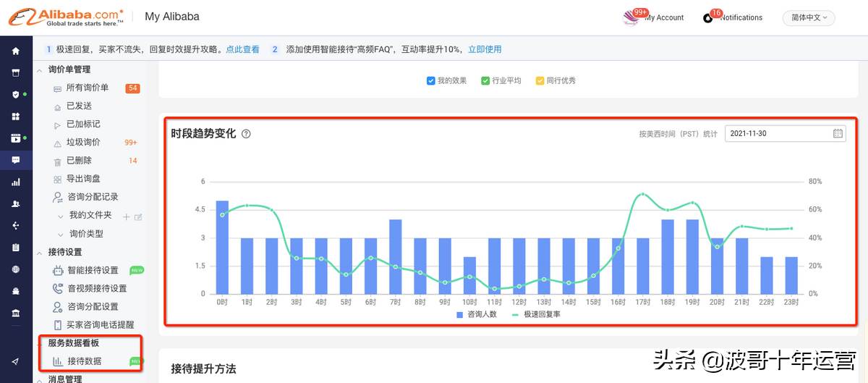
Task: Click the 99+ badge on My Account
Action: tap(640, 12)
